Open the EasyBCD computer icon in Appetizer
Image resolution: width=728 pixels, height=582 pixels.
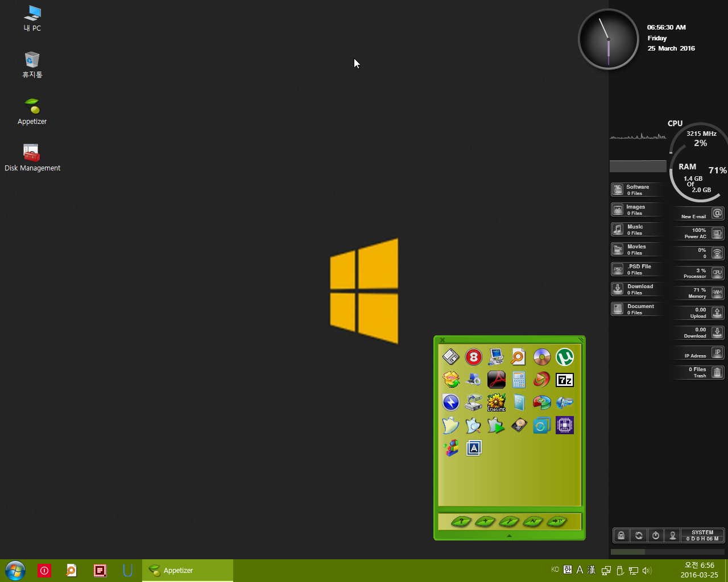pyautogui.click(x=497, y=357)
